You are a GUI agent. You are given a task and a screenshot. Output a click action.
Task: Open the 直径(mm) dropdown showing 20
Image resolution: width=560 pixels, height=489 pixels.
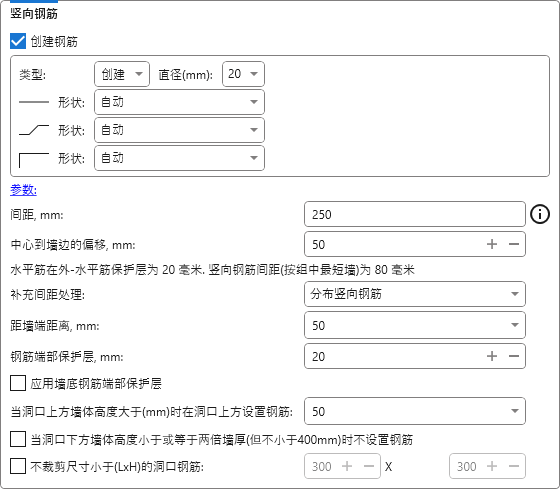pyautogui.click(x=243, y=74)
